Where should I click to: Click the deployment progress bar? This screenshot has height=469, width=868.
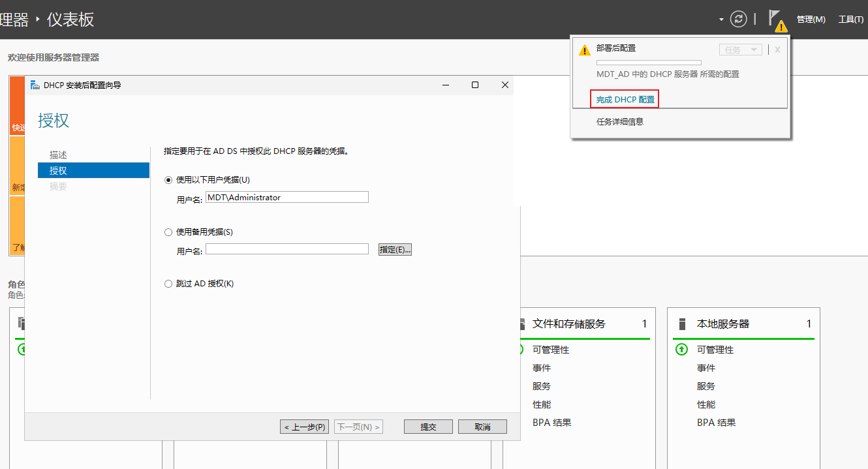click(649, 62)
